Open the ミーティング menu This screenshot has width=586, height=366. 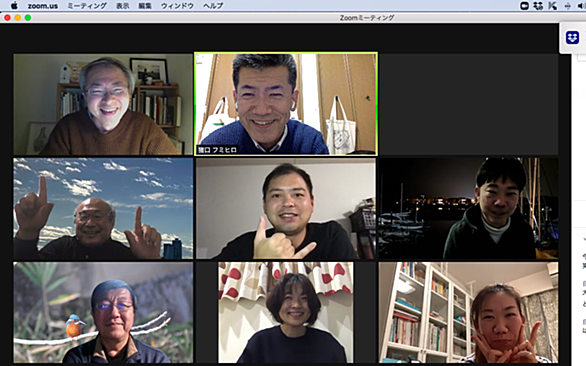coord(87,6)
